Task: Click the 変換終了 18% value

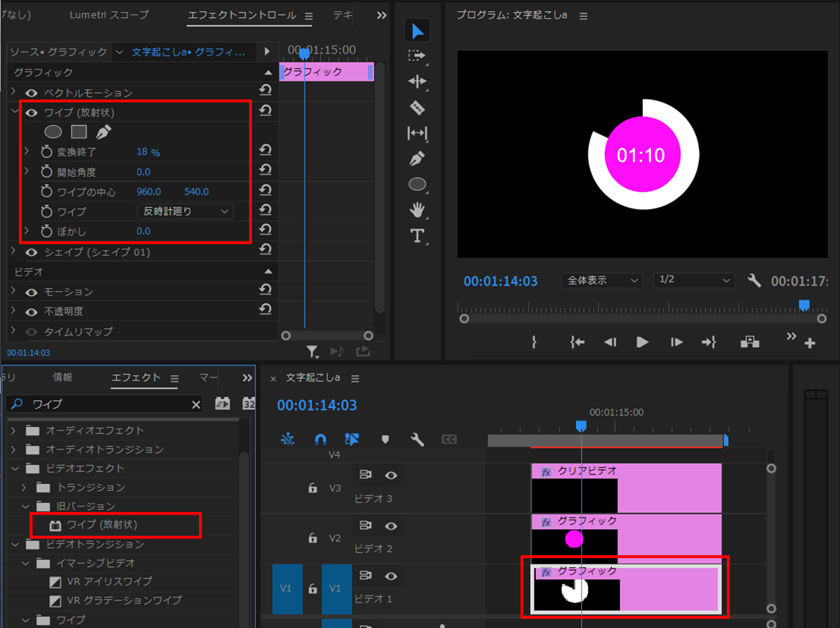Action: point(148,151)
